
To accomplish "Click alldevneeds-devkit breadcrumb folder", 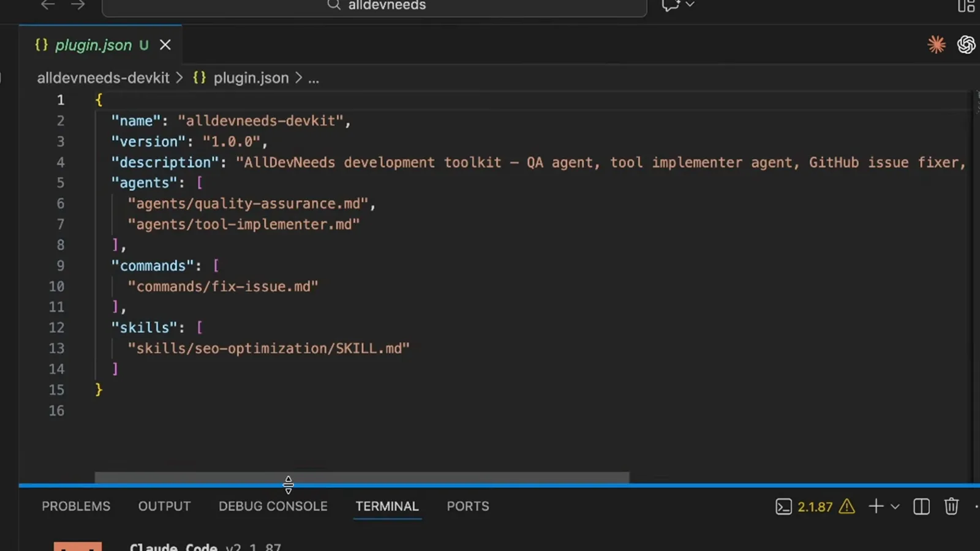I will [x=103, y=78].
